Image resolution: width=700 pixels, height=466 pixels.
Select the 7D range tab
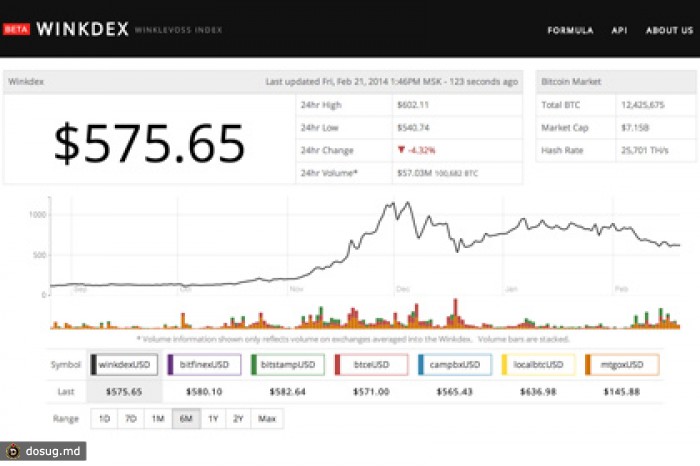point(131,419)
